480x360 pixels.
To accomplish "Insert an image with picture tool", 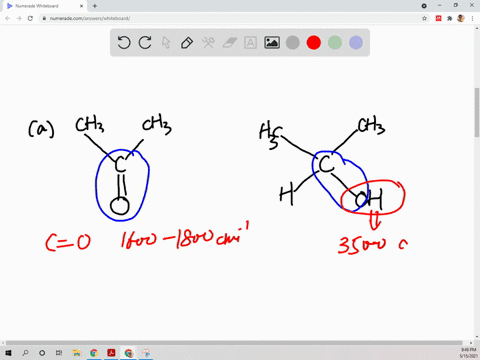I will click(272, 43).
